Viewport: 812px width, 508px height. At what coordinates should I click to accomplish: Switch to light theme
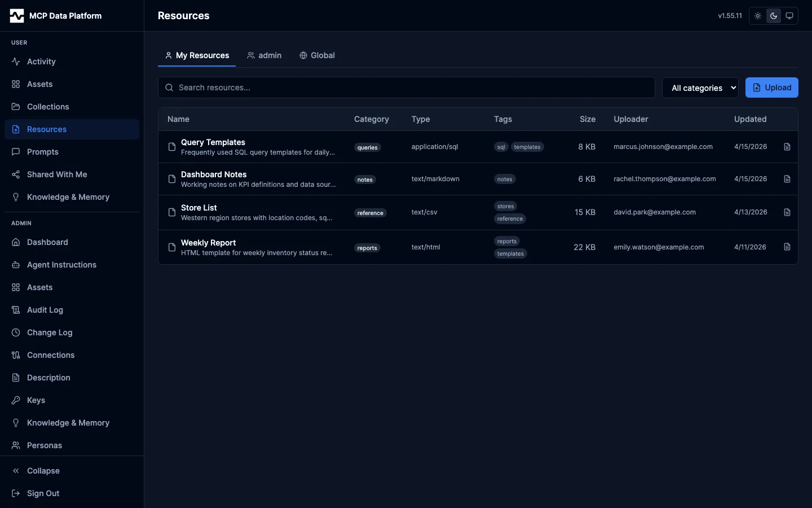click(758, 16)
